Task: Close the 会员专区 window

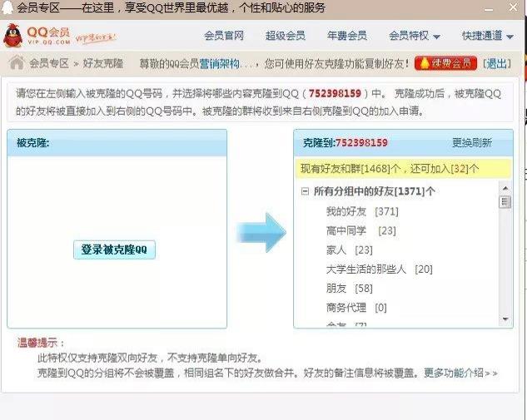Action: click(x=513, y=7)
